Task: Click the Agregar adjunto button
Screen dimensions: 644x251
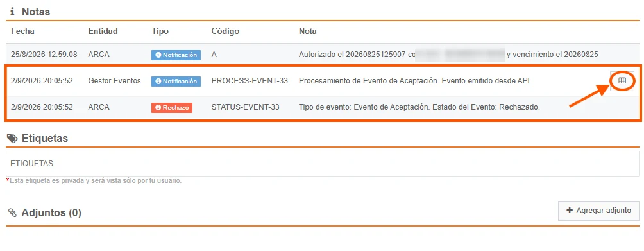Action: pyautogui.click(x=598, y=211)
